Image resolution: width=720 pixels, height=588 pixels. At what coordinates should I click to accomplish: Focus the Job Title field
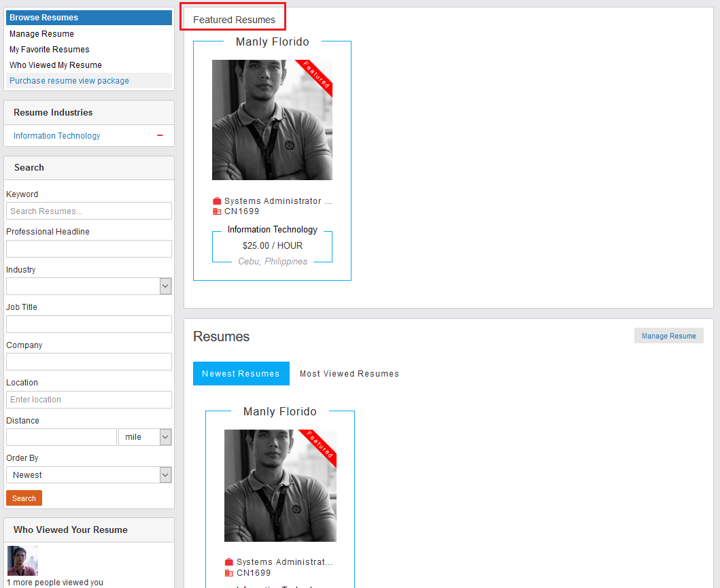coord(89,324)
